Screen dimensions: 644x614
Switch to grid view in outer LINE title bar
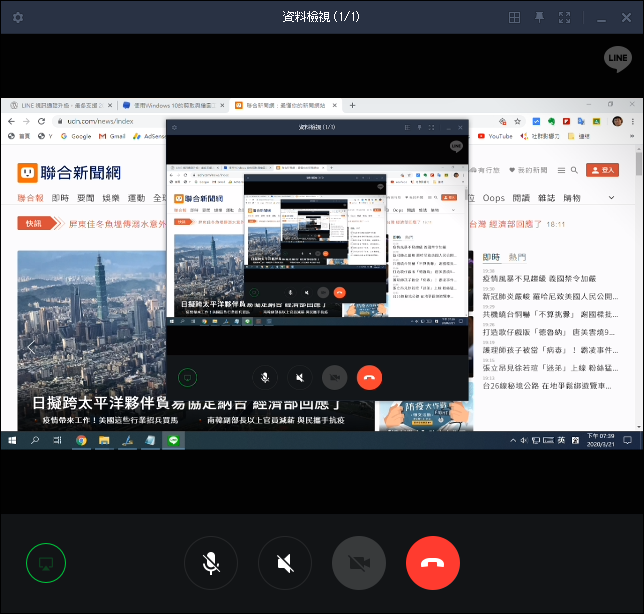514,17
